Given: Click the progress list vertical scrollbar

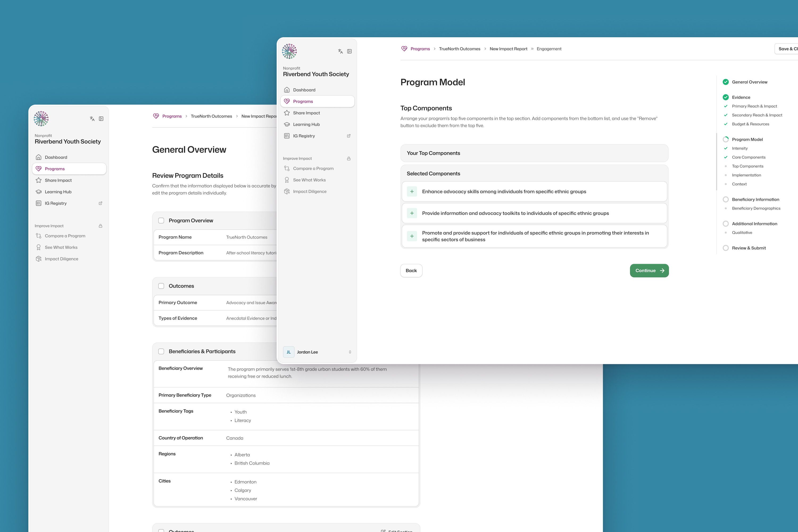Looking at the screenshot, I should [x=717, y=161].
